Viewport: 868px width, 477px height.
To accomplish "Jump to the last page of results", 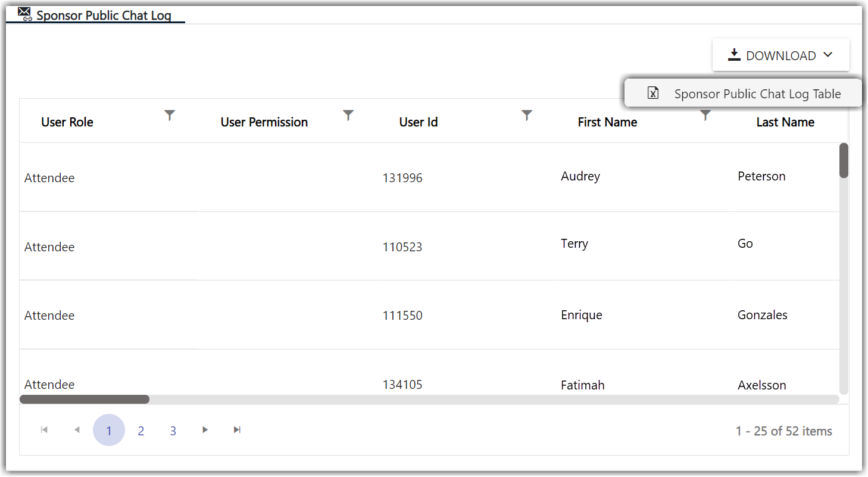I will [x=237, y=430].
